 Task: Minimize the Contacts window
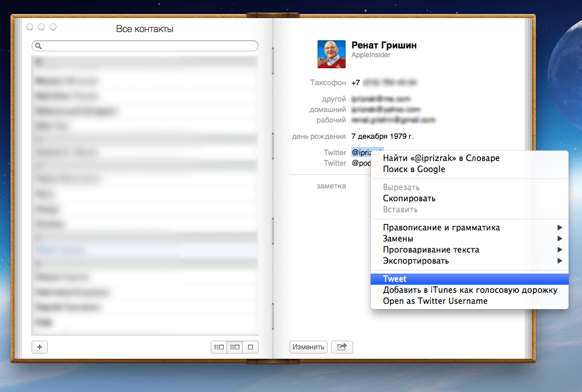tap(41, 27)
